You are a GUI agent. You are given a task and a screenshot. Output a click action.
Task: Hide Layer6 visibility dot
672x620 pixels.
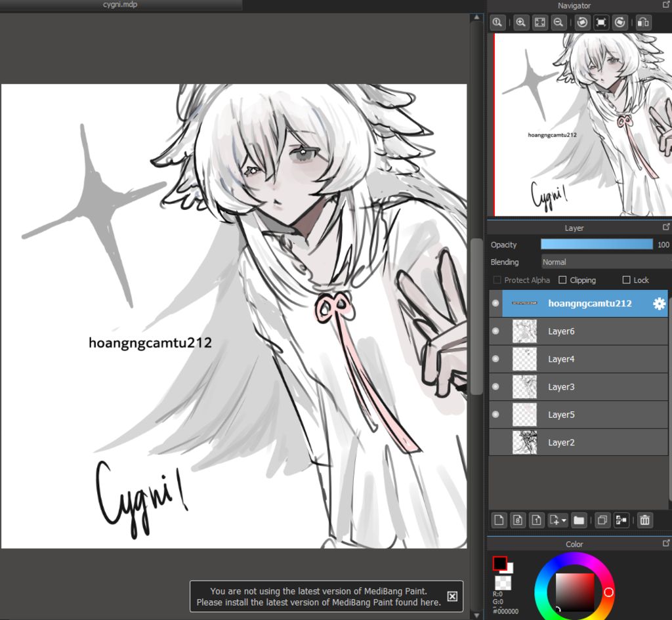coord(495,331)
